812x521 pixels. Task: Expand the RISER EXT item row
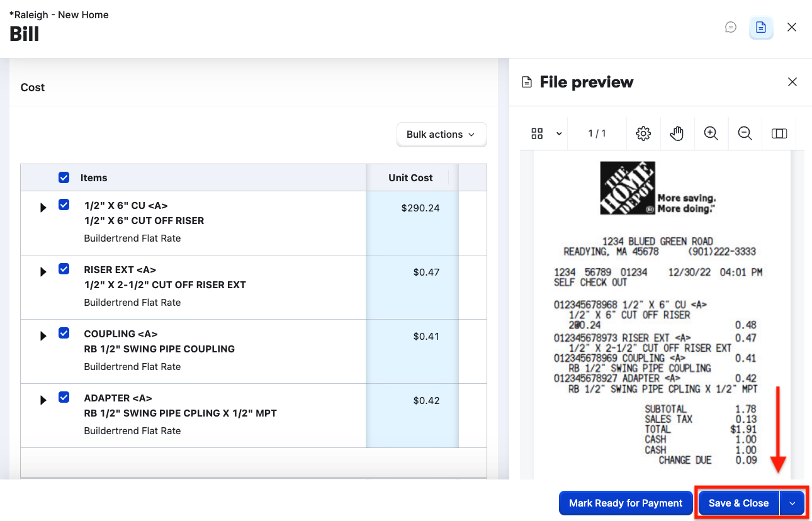click(43, 272)
